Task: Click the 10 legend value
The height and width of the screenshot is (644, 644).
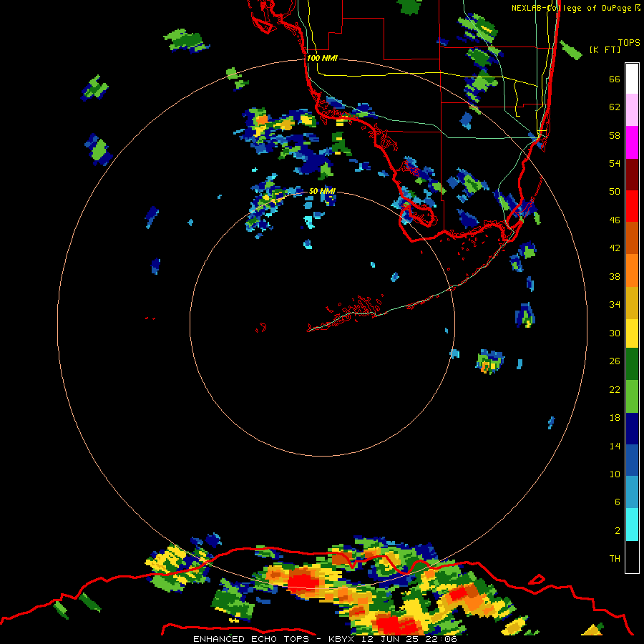Action: point(615,474)
